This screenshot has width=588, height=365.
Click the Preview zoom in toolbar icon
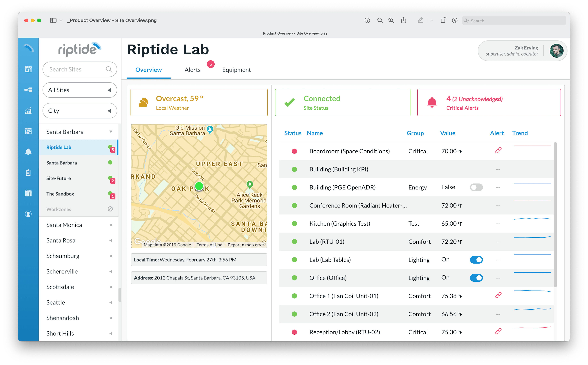coord(391,20)
